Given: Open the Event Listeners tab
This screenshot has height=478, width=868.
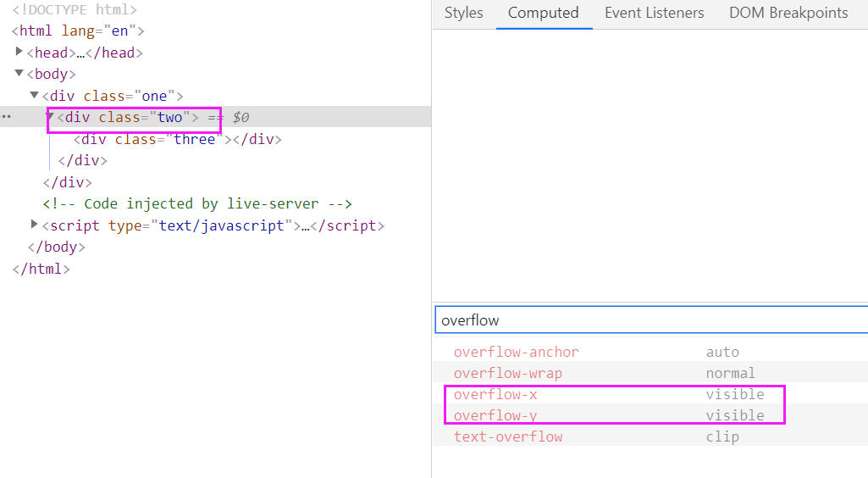Looking at the screenshot, I should click(x=654, y=14).
